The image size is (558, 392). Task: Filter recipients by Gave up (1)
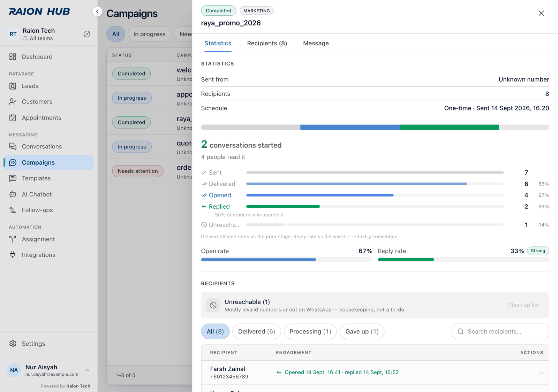click(x=362, y=331)
